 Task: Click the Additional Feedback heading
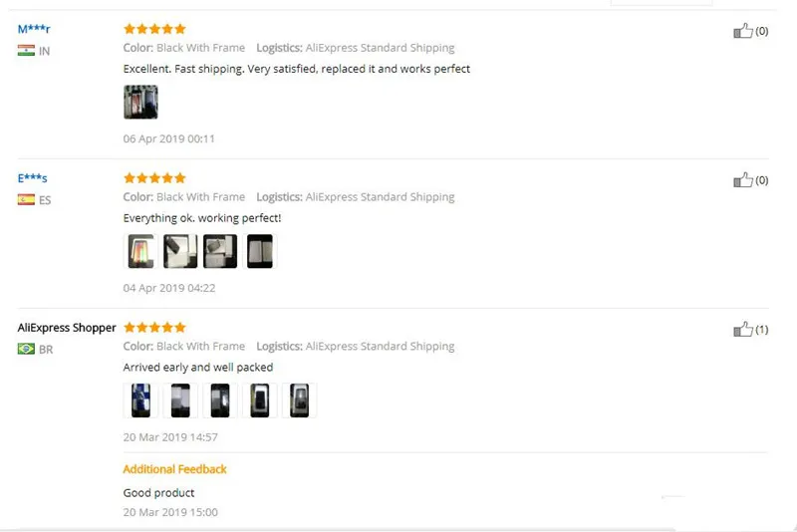point(175,469)
